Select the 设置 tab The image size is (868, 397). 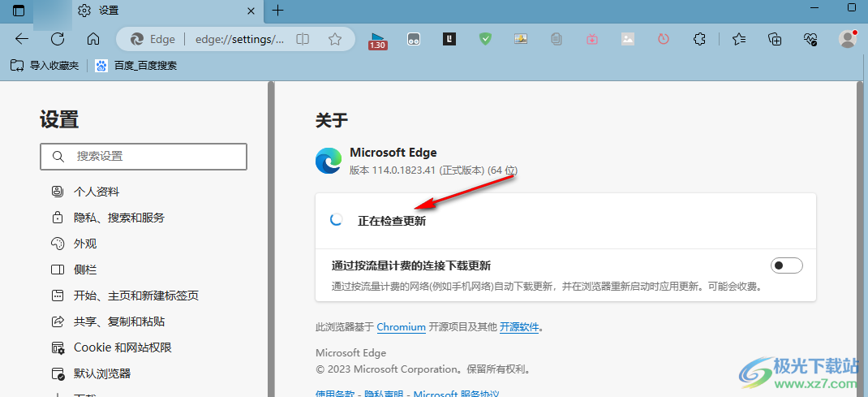(x=168, y=11)
